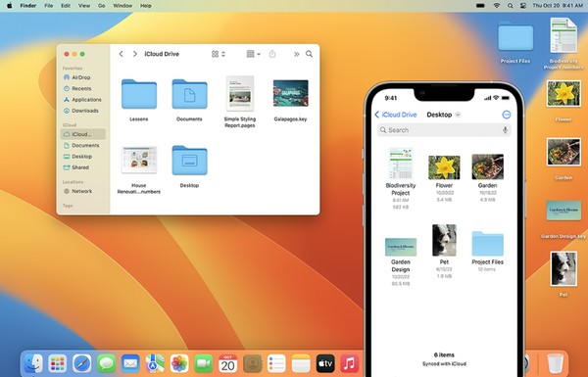Select Downloads in Finder sidebar
The width and height of the screenshot is (588, 377).
(x=83, y=111)
